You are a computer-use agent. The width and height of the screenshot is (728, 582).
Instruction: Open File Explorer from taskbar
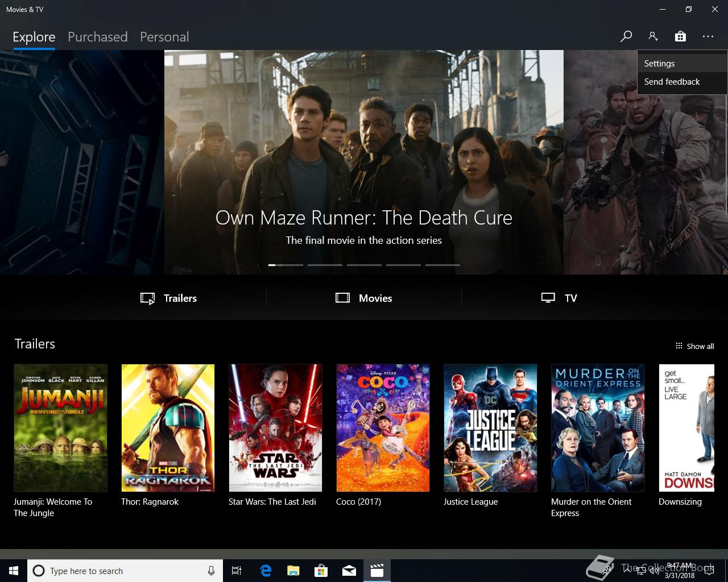pos(293,571)
